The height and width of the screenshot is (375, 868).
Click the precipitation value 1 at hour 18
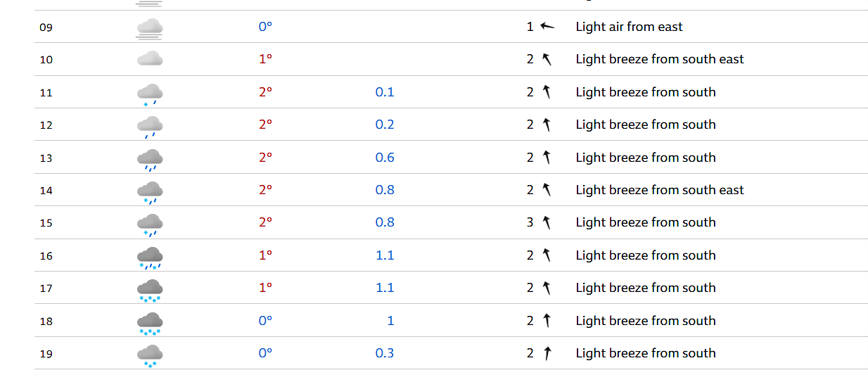point(390,321)
